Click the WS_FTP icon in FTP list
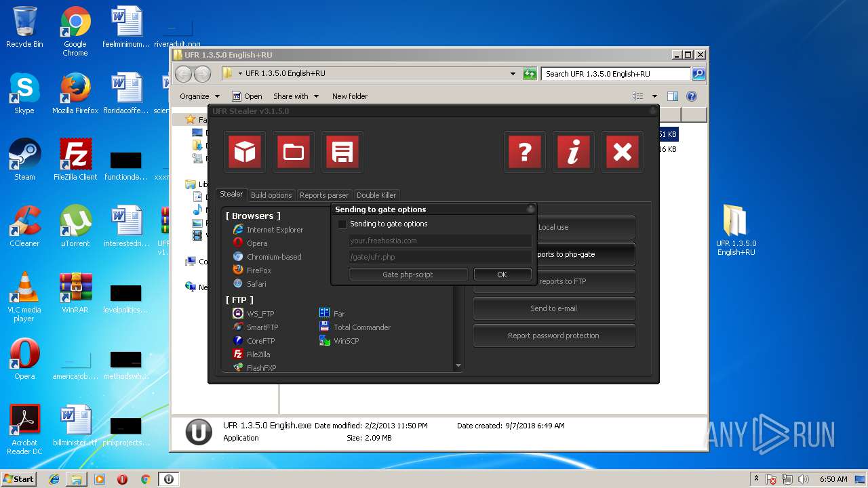The image size is (868, 488). [x=238, y=314]
